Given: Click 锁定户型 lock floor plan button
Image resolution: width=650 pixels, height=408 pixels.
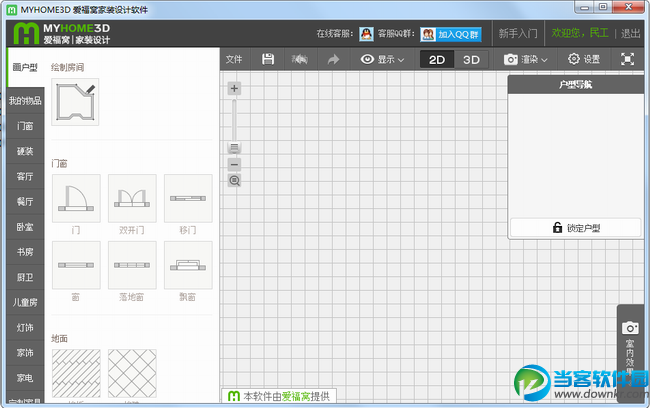Looking at the screenshot, I should tap(576, 228).
